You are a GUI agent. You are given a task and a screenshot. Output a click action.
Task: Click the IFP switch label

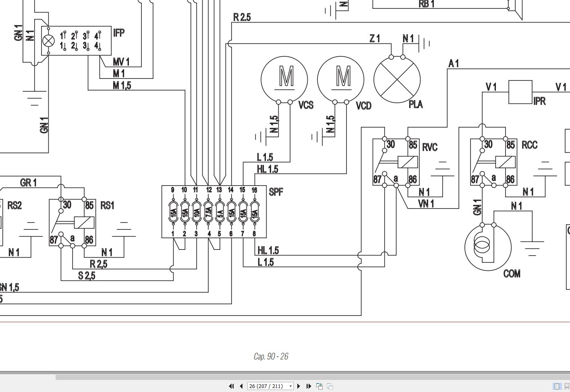[x=119, y=33]
